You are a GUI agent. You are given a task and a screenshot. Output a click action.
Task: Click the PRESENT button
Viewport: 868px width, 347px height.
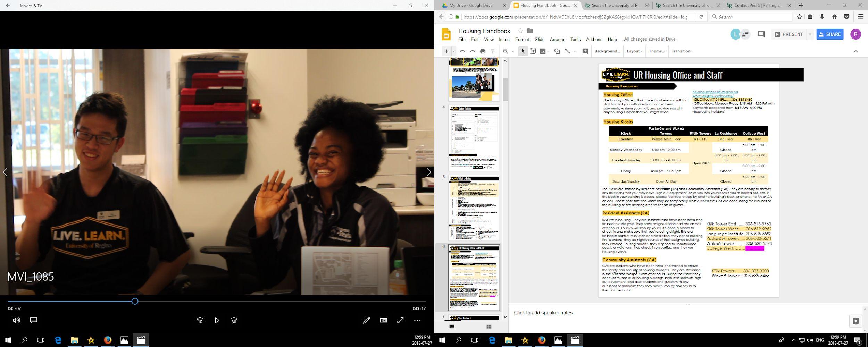(789, 34)
